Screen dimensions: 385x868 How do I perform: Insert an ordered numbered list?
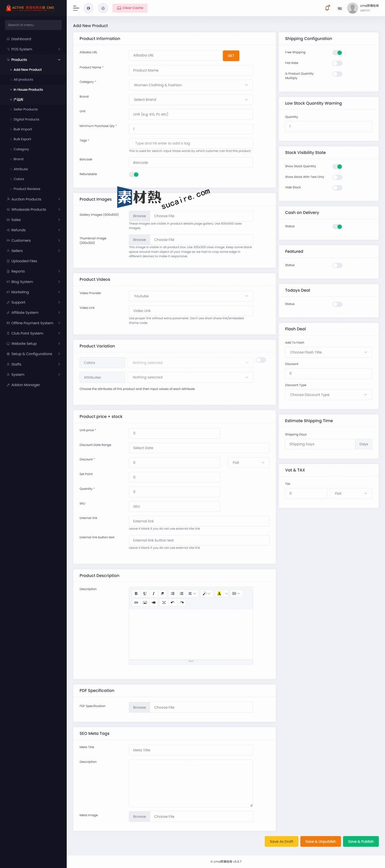tap(181, 593)
